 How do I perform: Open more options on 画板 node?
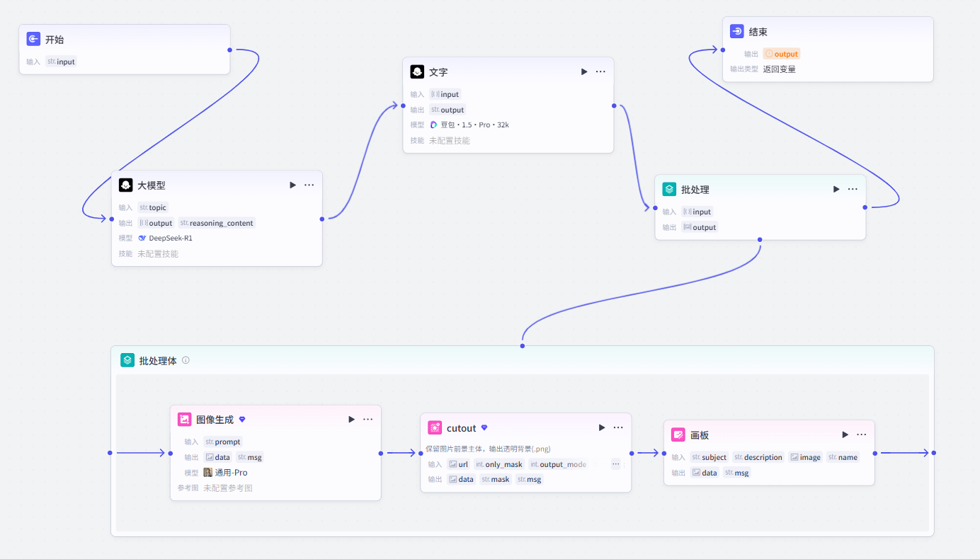[x=862, y=434]
